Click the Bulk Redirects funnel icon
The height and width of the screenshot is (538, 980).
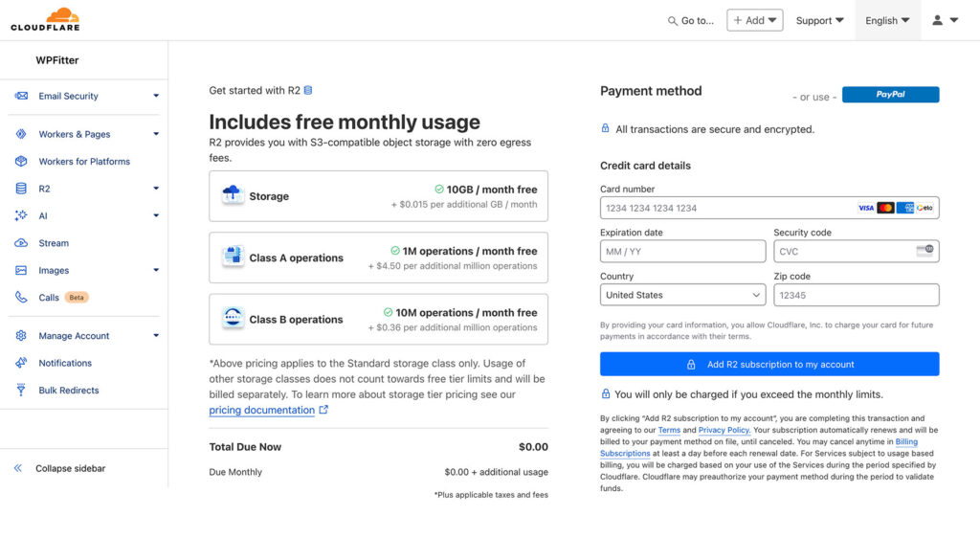coord(21,391)
